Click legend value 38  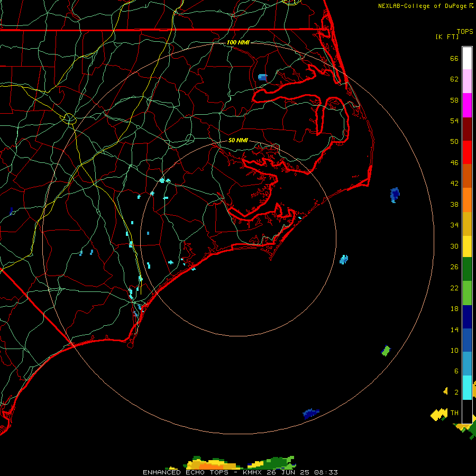click(x=454, y=204)
